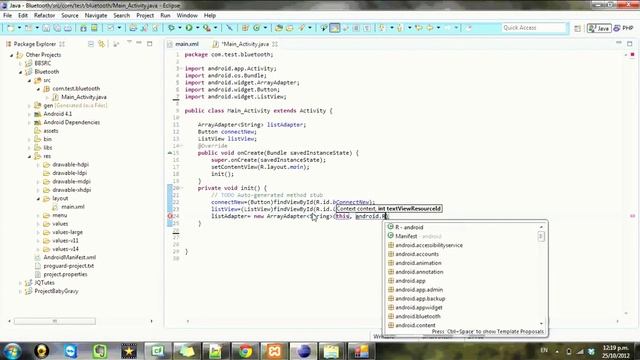Open dropdown arrow beside External Tools icon
Viewport: 640px width, 360px height.
click(216, 28)
